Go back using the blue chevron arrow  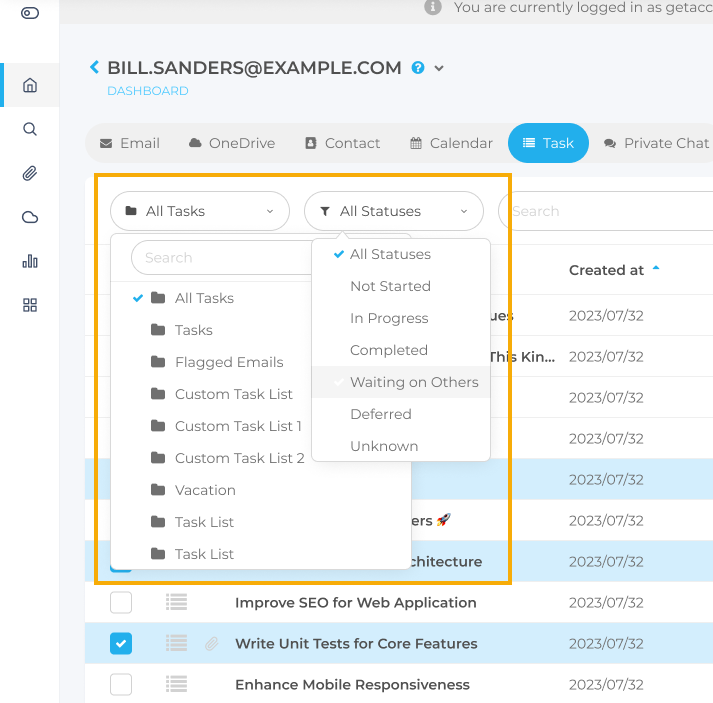[x=95, y=67]
